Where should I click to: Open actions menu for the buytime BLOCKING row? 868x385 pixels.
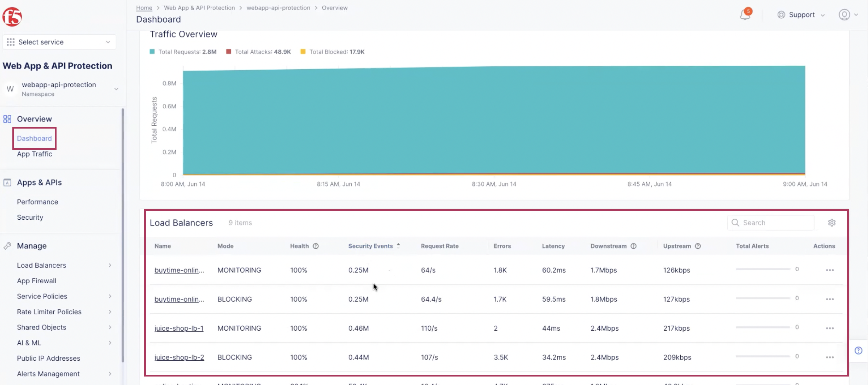(x=829, y=299)
